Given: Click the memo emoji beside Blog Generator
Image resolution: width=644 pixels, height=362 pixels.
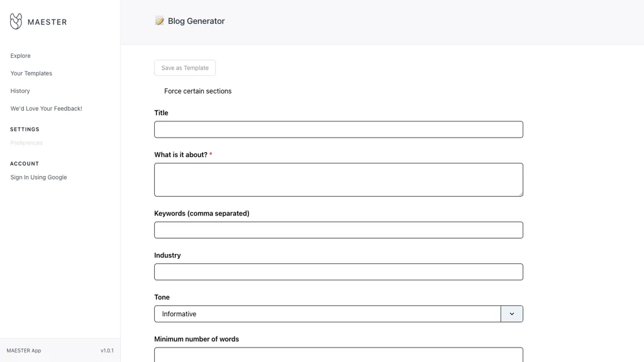Looking at the screenshot, I should point(160,21).
